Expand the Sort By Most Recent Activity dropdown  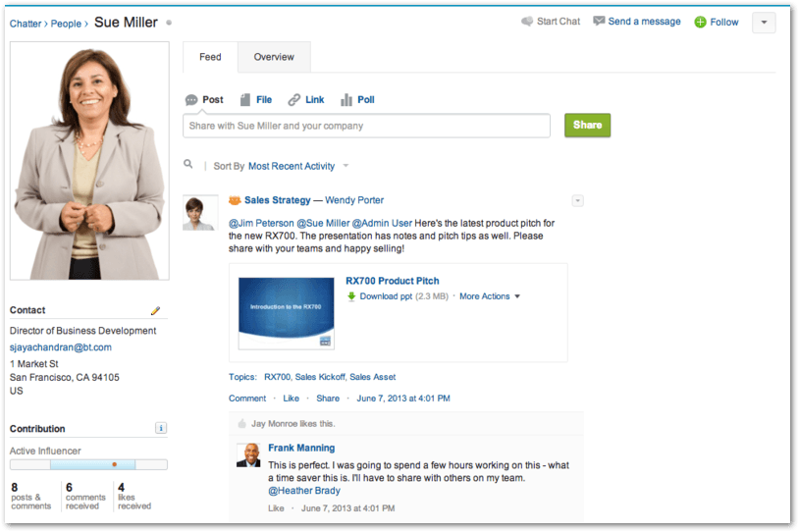click(346, 167)
